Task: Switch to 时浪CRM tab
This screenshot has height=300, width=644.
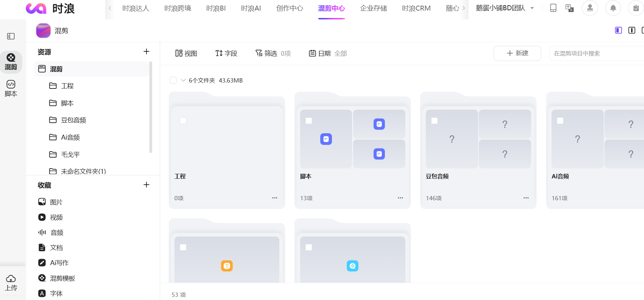Action: pyautogui.click(x=416, y=8)
